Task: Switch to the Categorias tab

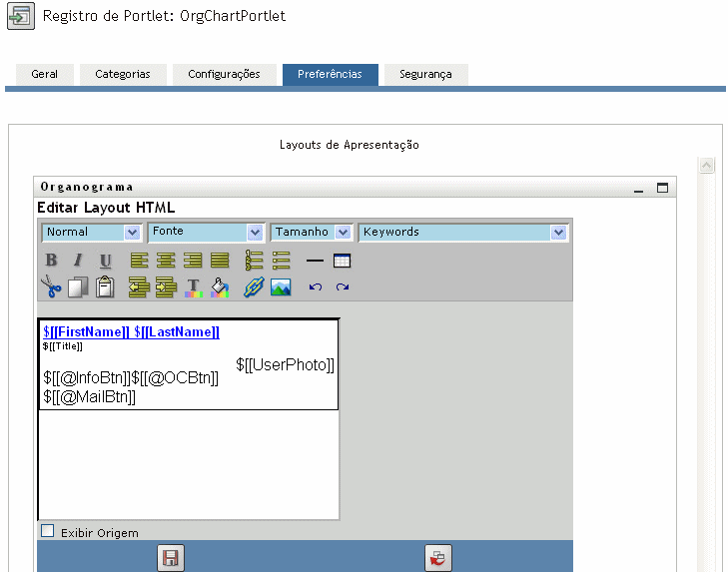Action: tap(123, 74)
